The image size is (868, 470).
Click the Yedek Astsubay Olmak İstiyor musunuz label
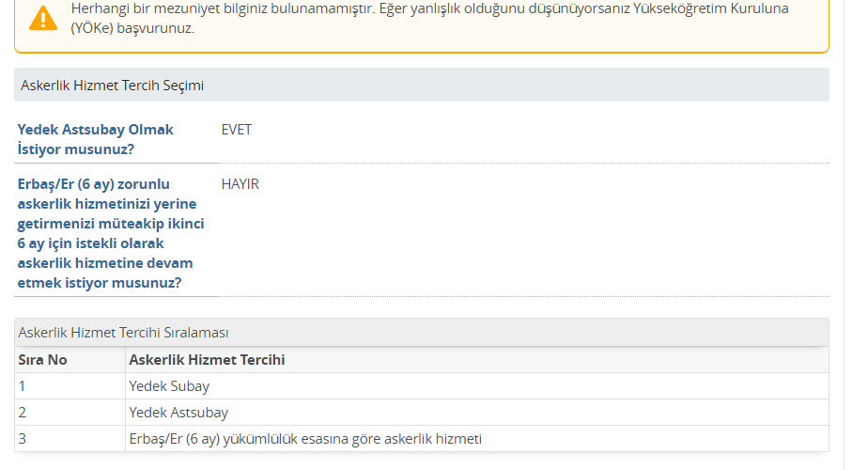coord(95,139)
